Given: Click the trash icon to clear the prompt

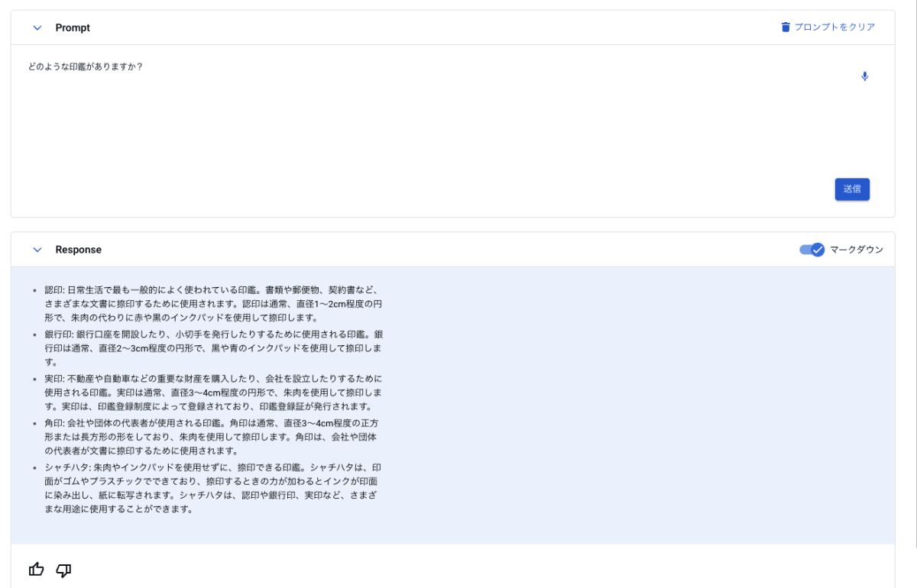Looking at the screenshot, I should (x=786, y=27).
